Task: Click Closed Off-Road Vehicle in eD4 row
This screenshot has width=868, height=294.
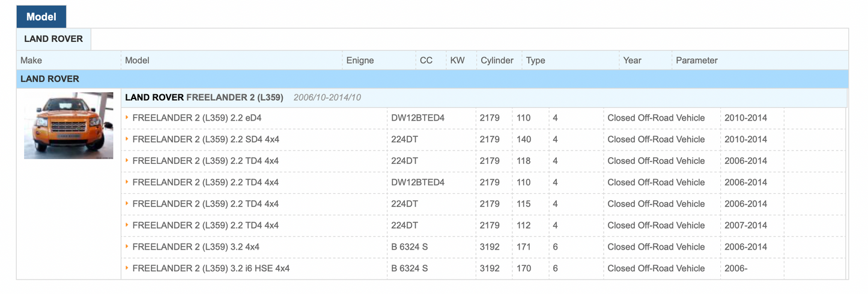Action: [656, 118]
